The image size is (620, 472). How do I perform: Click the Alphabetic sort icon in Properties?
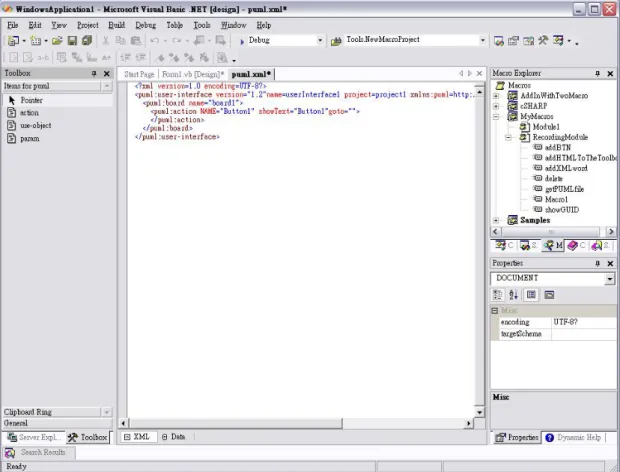[513, 295]
